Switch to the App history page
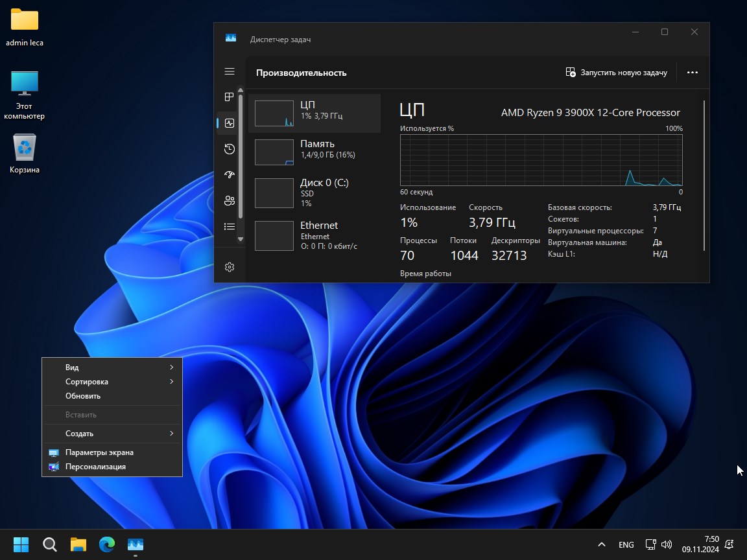This screenshot has height=560, width=747. click(x=229, y=149)
